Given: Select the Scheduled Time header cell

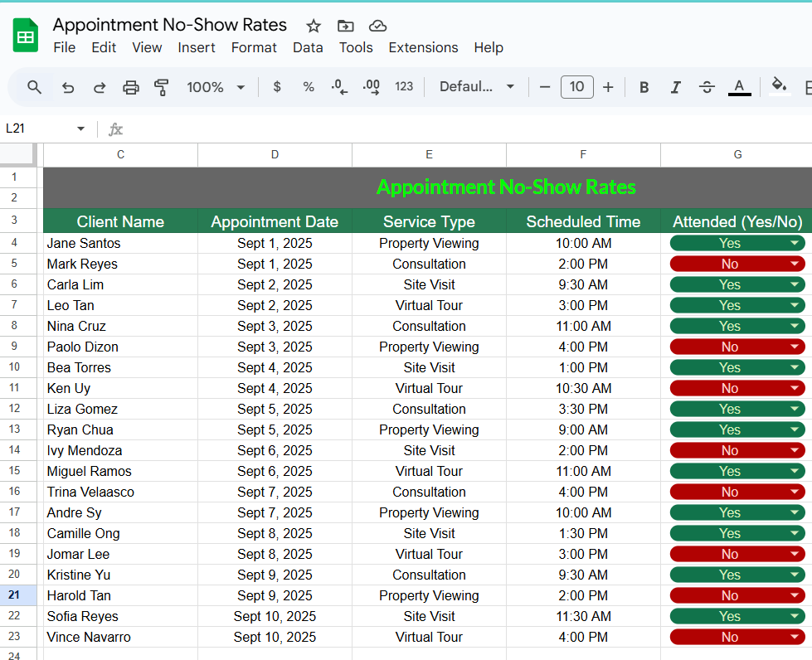Looking at the screenshot, I should click(x=584, y=221).
